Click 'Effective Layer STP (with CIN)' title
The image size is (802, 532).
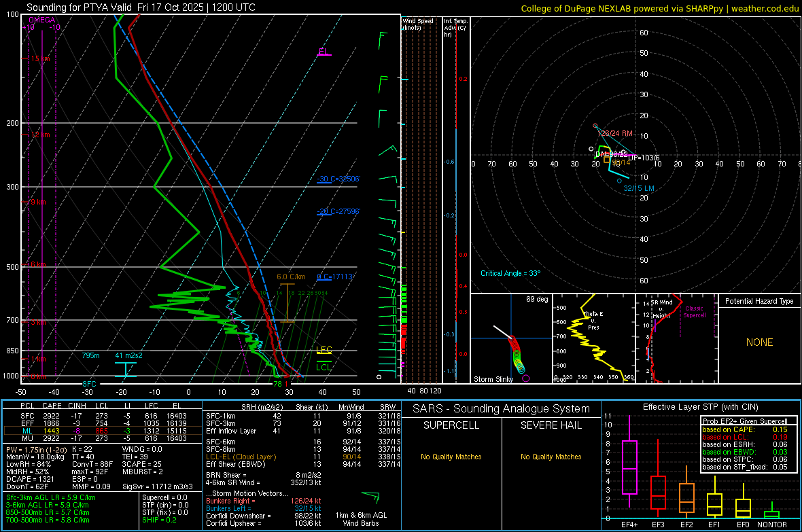pyautogui.click(x=701, y=407)
